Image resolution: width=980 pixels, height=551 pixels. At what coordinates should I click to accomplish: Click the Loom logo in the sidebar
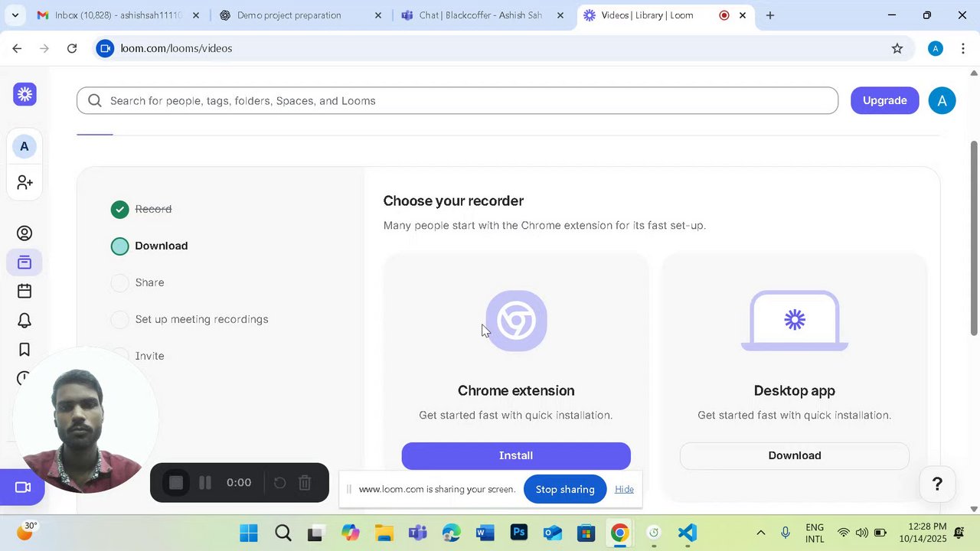[24, 94]
